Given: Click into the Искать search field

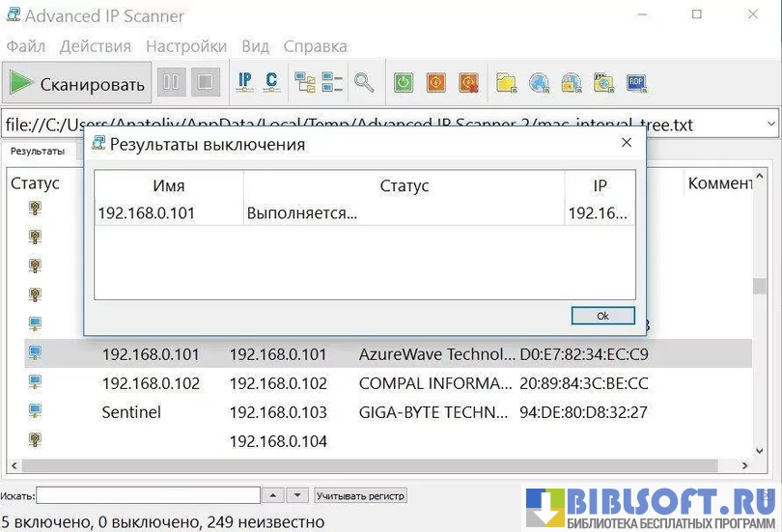Looking at the screenshot, I should [148, 495].
